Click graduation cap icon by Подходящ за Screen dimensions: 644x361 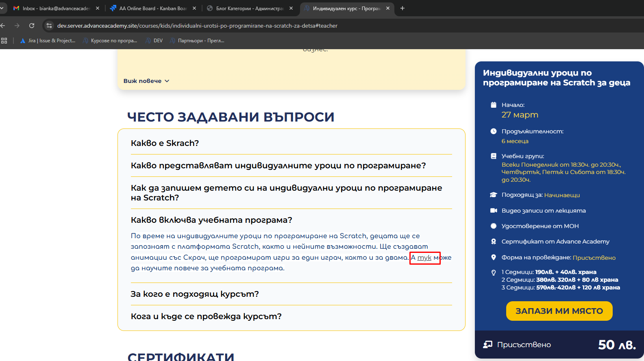click(x=494, y=195)
